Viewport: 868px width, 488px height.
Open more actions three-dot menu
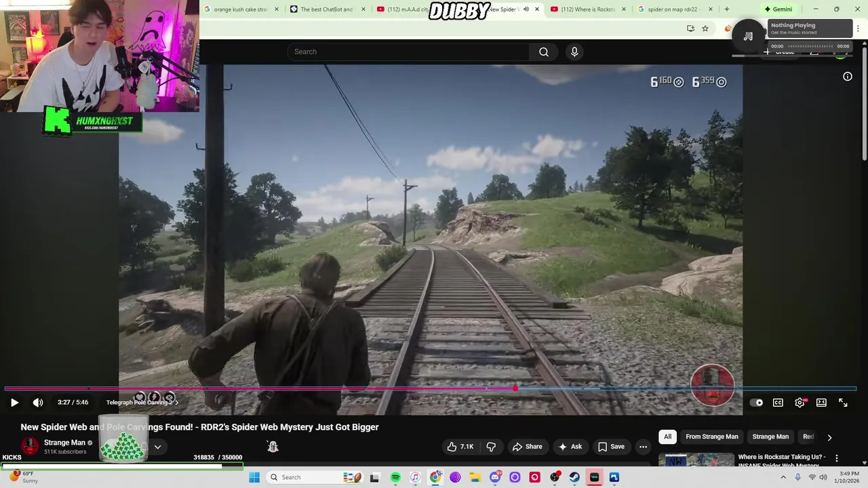(x=643, y=447)
